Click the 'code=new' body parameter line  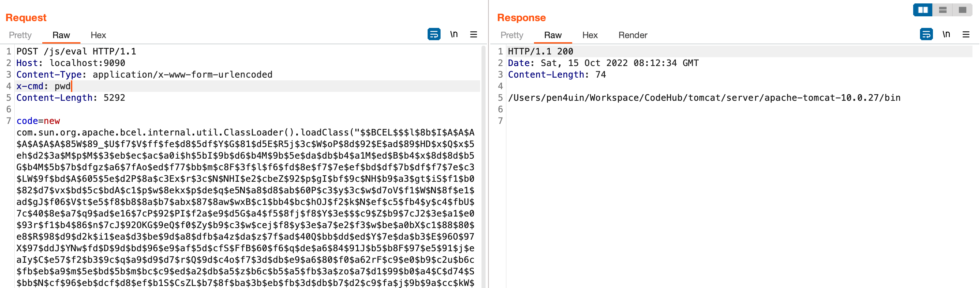coord(38,121)
